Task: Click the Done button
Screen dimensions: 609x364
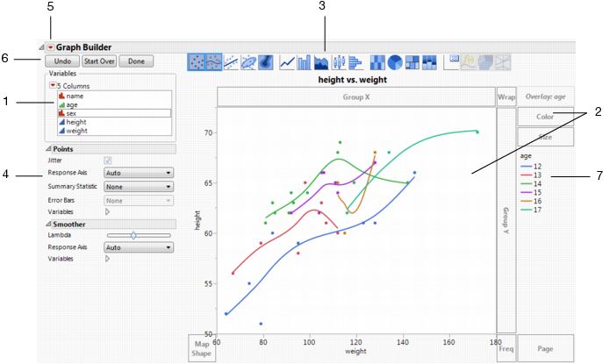Action: pyautogui.click(x=136, y=61)
